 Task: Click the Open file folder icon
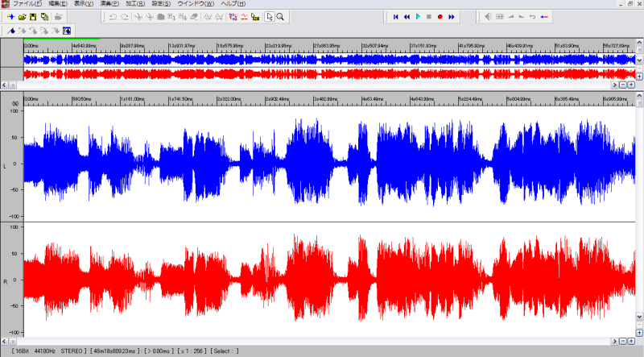[x=22, y=17]
